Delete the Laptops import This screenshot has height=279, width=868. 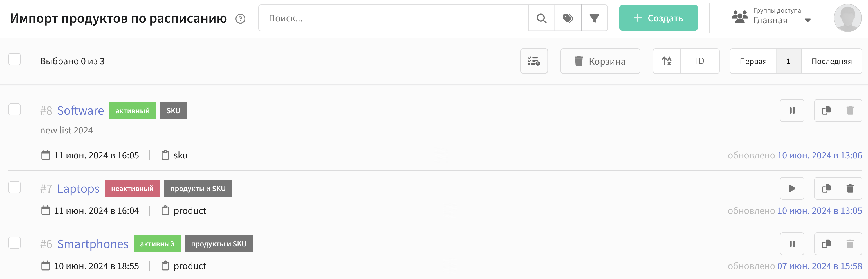[850, 189]
